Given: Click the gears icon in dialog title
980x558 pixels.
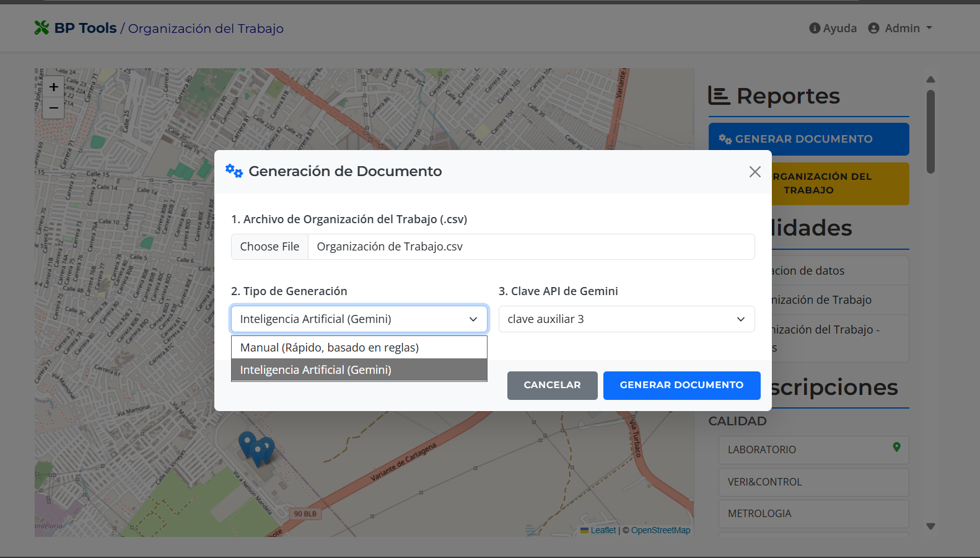Looking at the screenshot, I should [234, 171].
